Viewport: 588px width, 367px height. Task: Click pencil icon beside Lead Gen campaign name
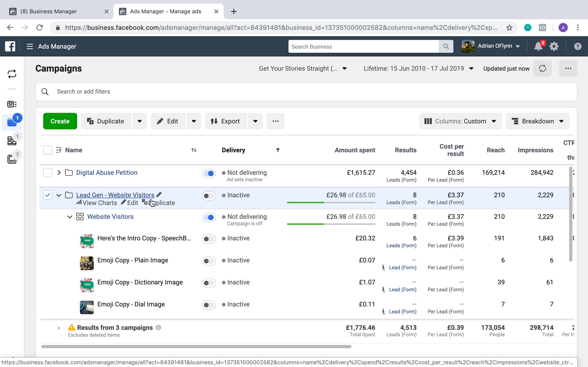pyautogui.click(x=159, y=195)
